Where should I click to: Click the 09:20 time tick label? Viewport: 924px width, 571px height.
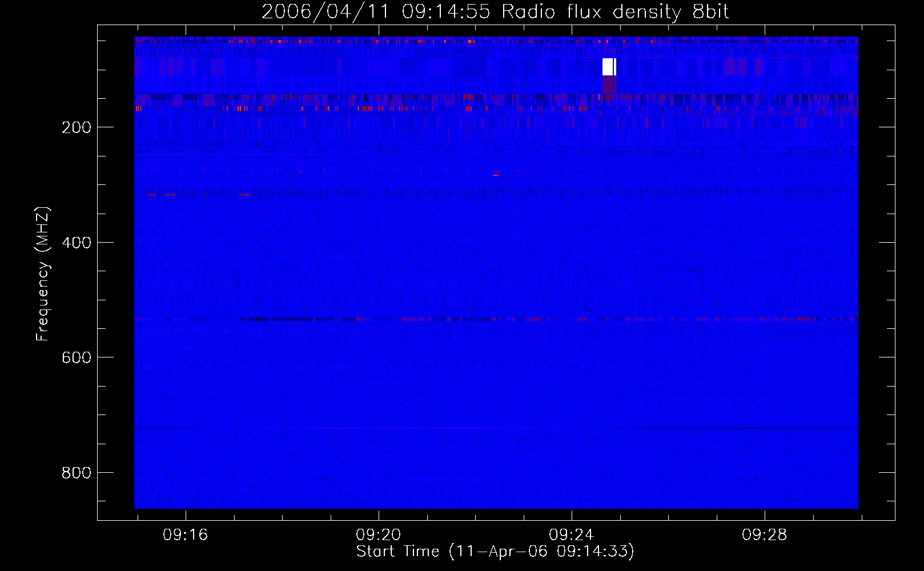[x=379, y=535]
